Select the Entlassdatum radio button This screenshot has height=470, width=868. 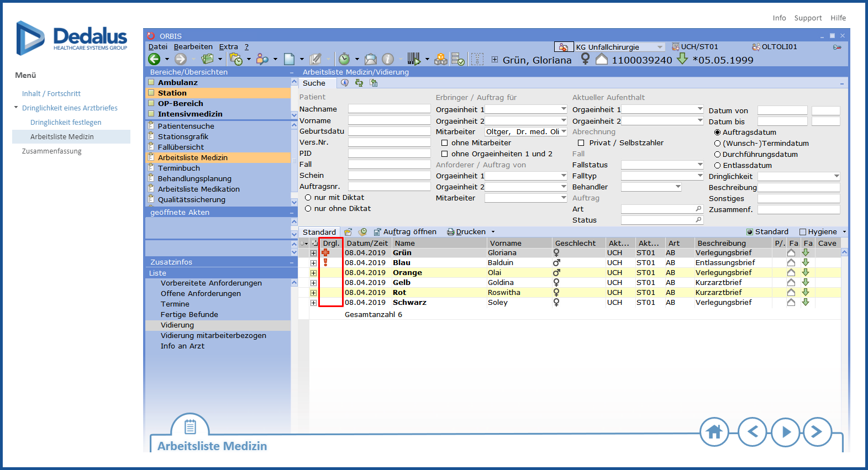[717, 166]
